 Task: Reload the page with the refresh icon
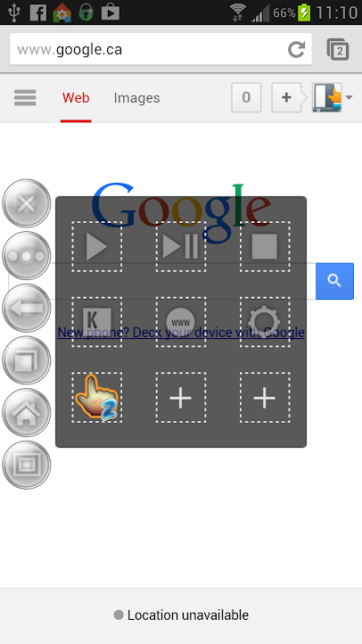[x=296, y=49]
